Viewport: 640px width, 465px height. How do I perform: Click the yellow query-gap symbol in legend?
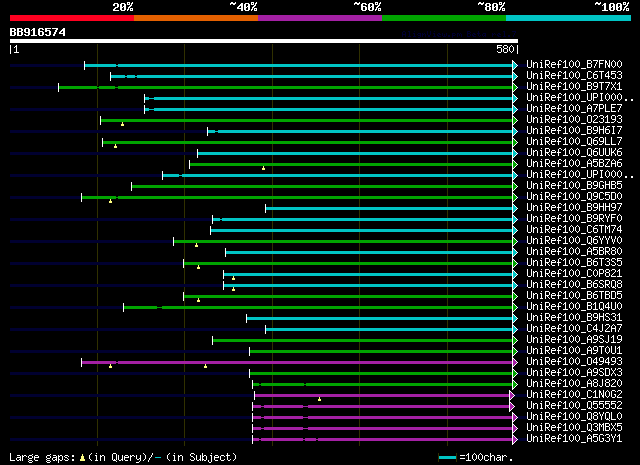coord(82,458)
